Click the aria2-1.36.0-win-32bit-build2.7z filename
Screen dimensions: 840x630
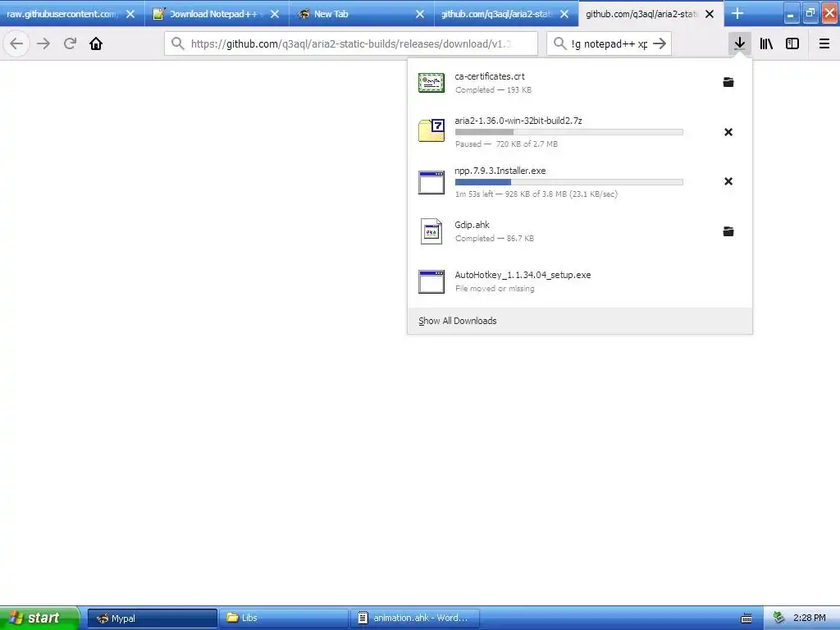(518, 121)
